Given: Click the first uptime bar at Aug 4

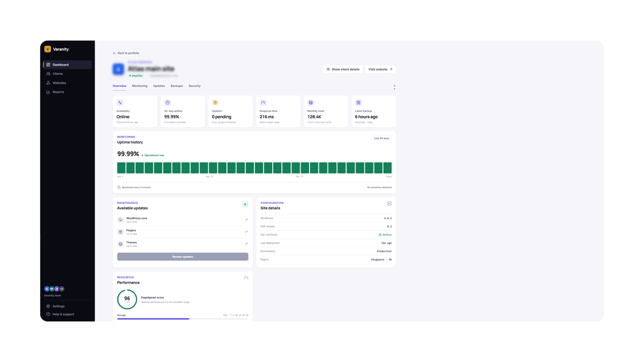Looking at the screenshot, I should [x=121, y=168].
